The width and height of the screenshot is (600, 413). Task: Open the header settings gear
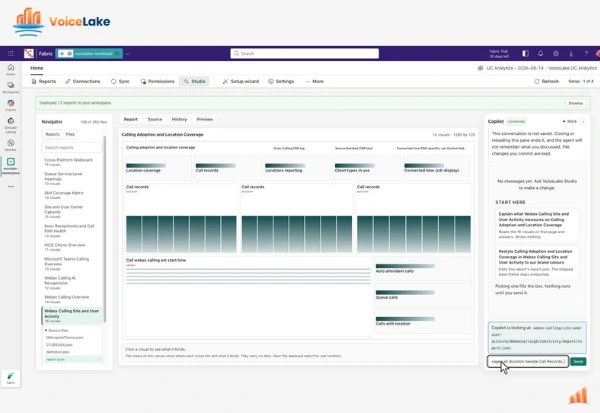(x=556, y=54)
